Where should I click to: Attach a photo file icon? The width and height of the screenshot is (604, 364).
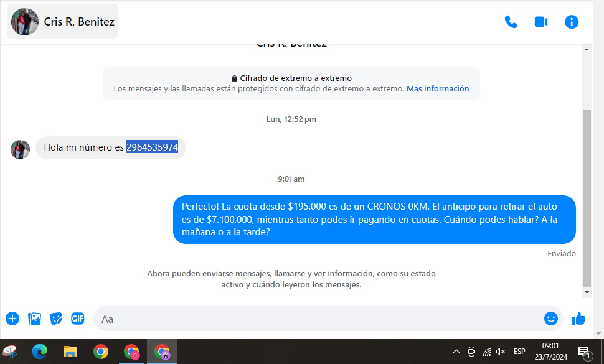click(34, 319)
